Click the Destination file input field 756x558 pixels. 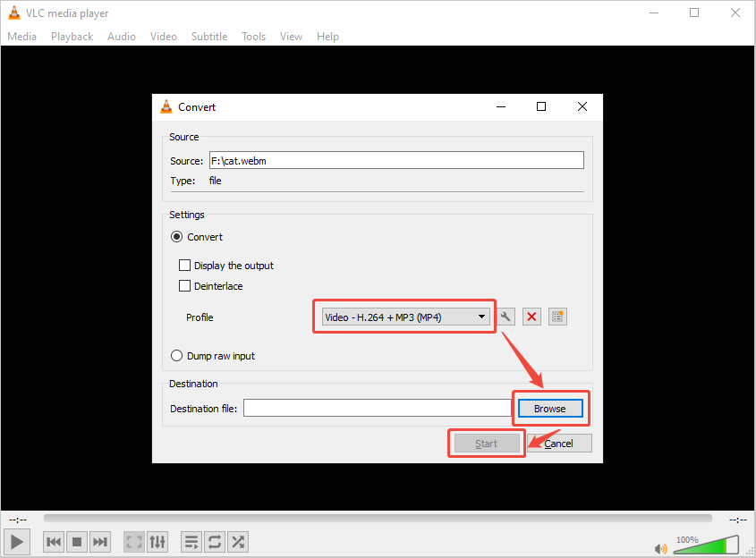(x=378, y=408)
